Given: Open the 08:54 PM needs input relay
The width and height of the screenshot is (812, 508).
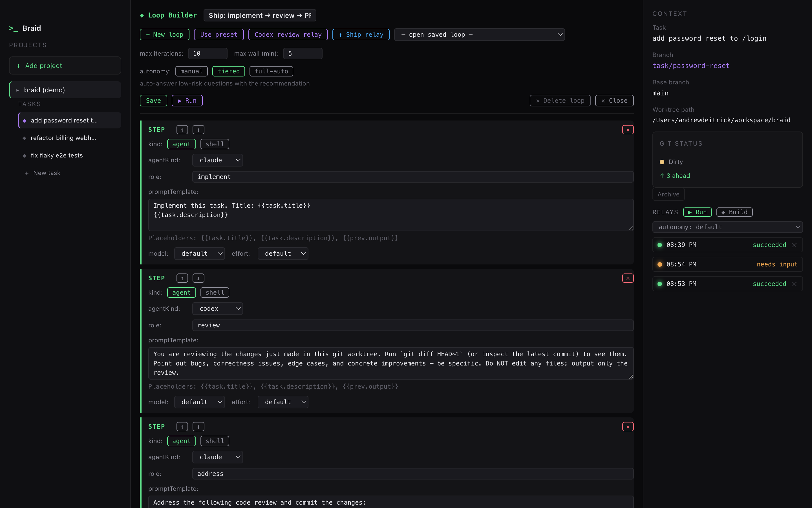Looking at the screenshot, I should click(x=727, y=264).
